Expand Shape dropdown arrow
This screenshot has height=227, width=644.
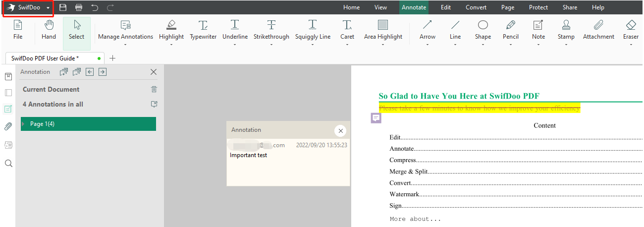483,45
